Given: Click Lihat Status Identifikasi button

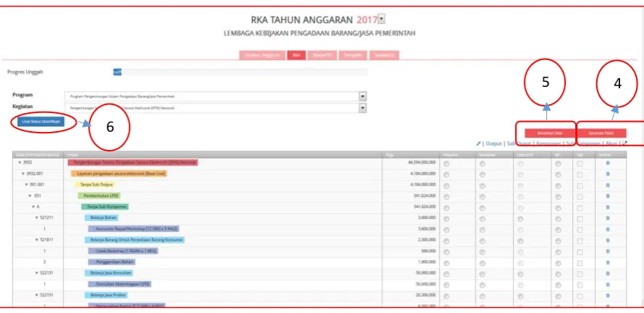Looking at the screenshot, I should [41, 122].
